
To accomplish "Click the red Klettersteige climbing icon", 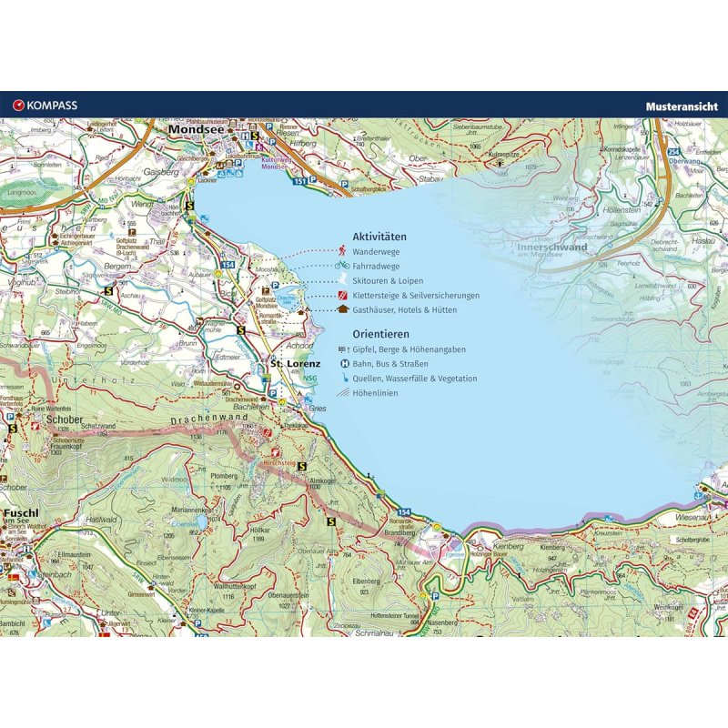I will click(x=342, y=296).
